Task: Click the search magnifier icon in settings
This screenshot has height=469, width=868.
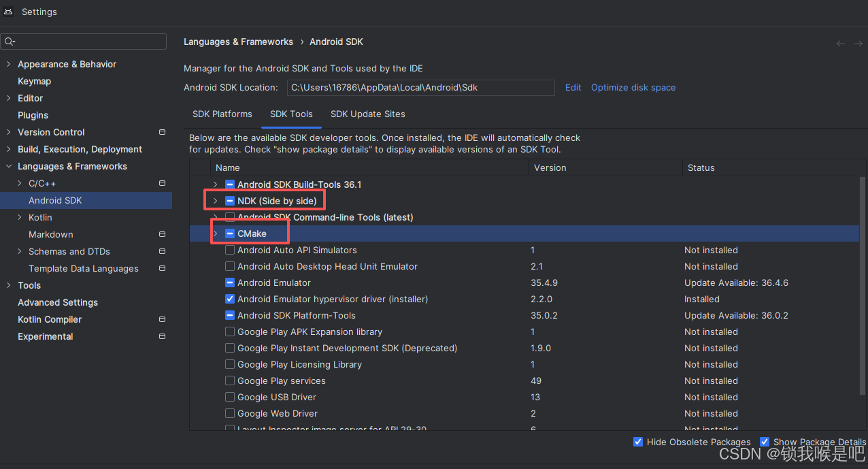Action: tap(10, 42)
